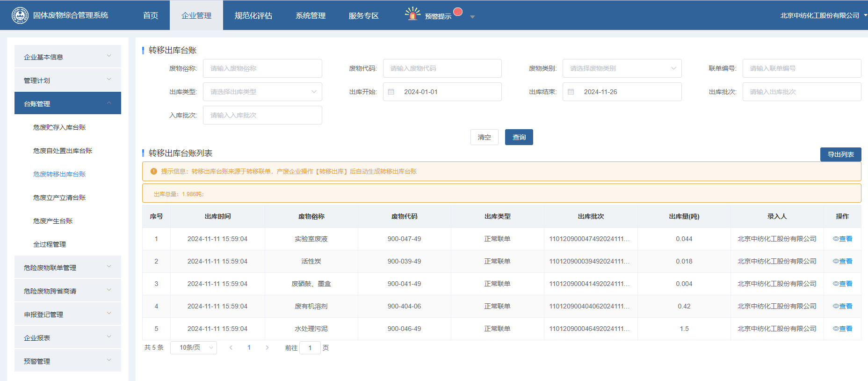
Task: Open 危废立产立清台账 page
Action: tap(59, 198)
